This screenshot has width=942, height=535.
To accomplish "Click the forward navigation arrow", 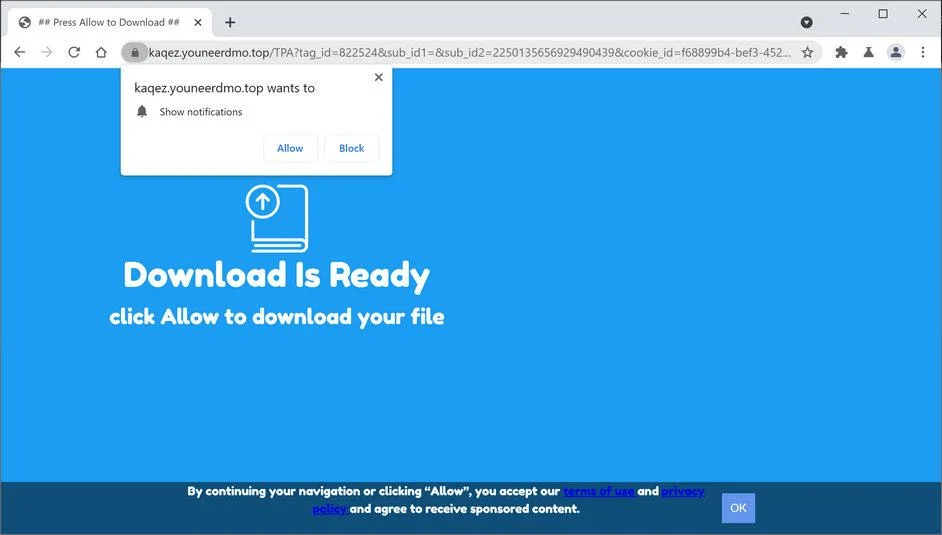I will 47,52.
